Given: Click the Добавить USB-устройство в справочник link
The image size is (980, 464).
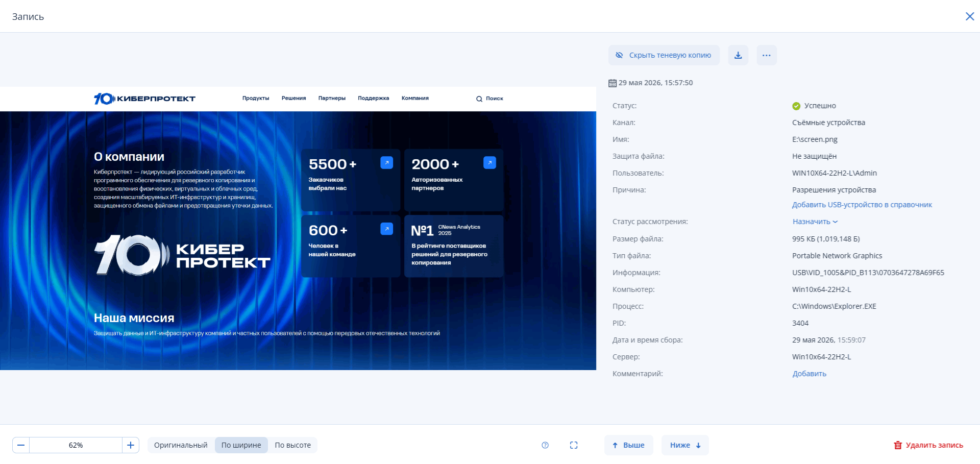Looking at the screenshot, I should (862, 205).
